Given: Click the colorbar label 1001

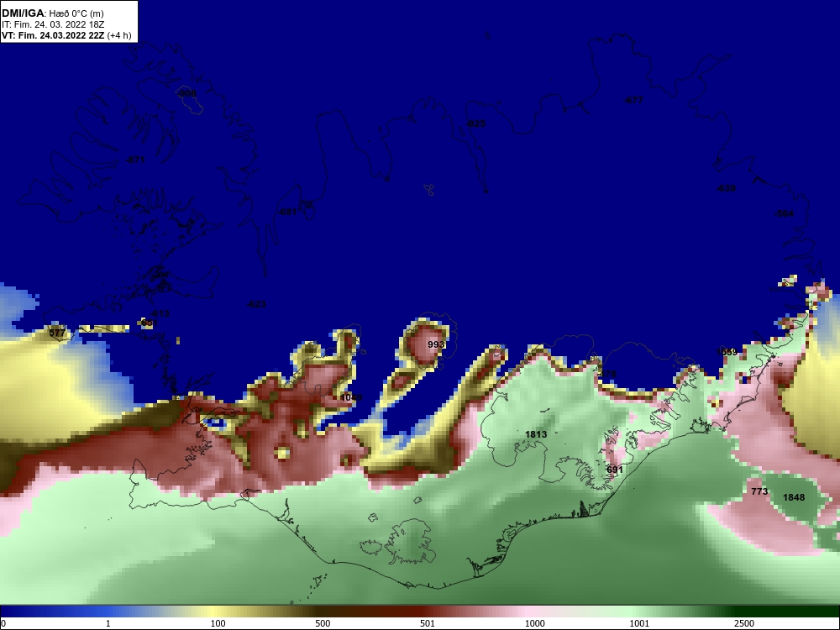Looking at the screenshot, I should point(639,623).
